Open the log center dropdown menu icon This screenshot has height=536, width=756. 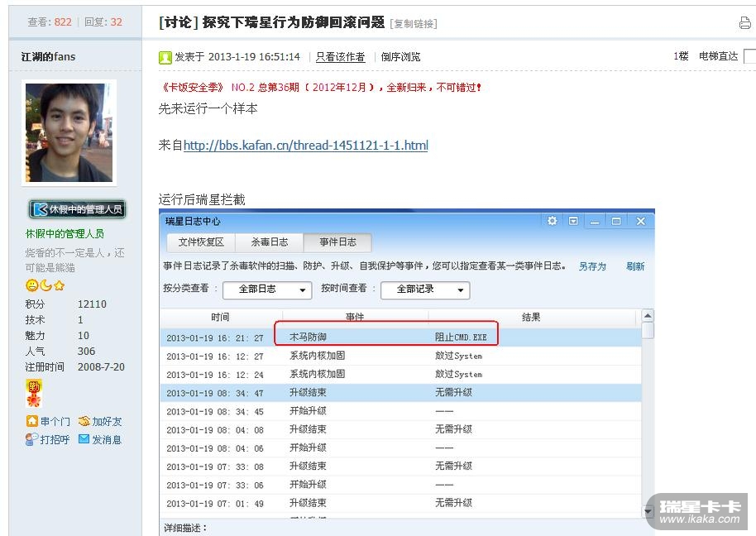point(573,221)
